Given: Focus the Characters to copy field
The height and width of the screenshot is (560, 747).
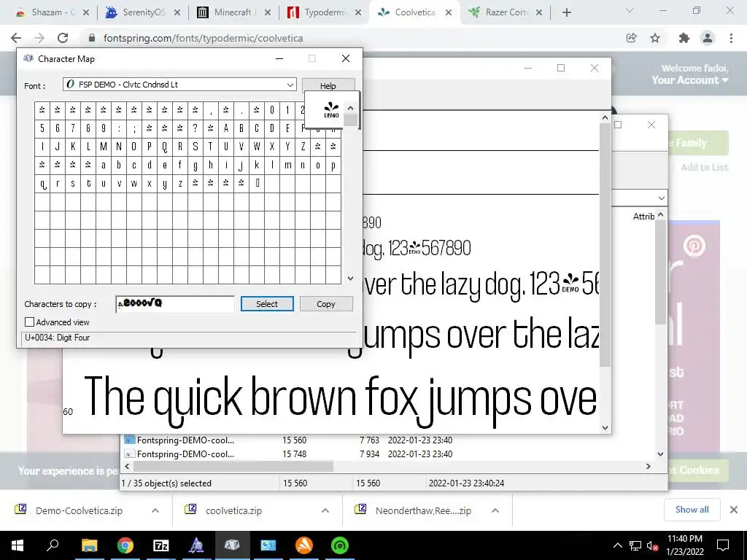Looking at the screenshot, I should coord(175,304).
